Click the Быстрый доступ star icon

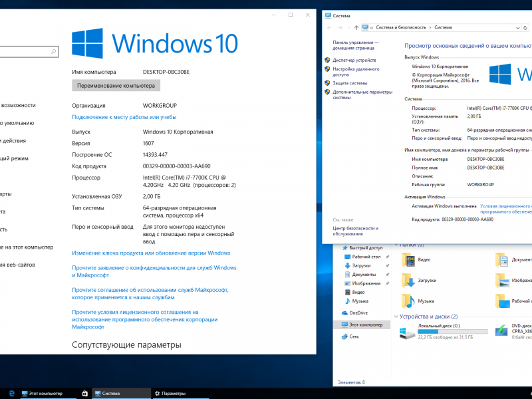345,248
